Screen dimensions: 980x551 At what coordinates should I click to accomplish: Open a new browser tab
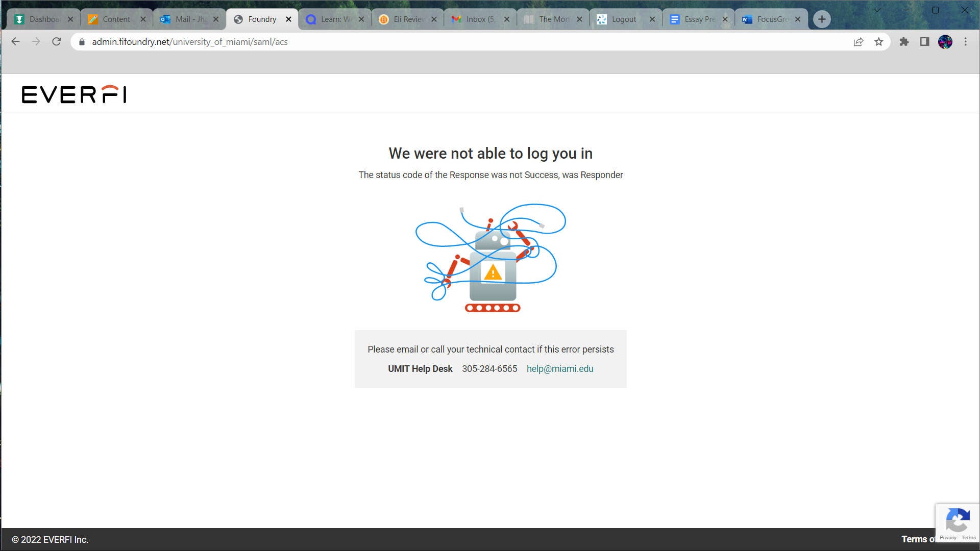click(821, 19)
